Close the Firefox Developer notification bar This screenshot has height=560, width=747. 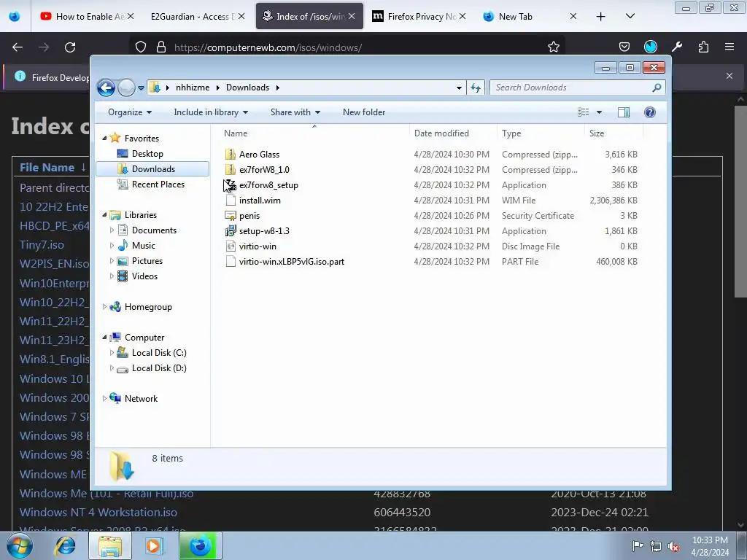pyautogui.click(x=729, y=76)
